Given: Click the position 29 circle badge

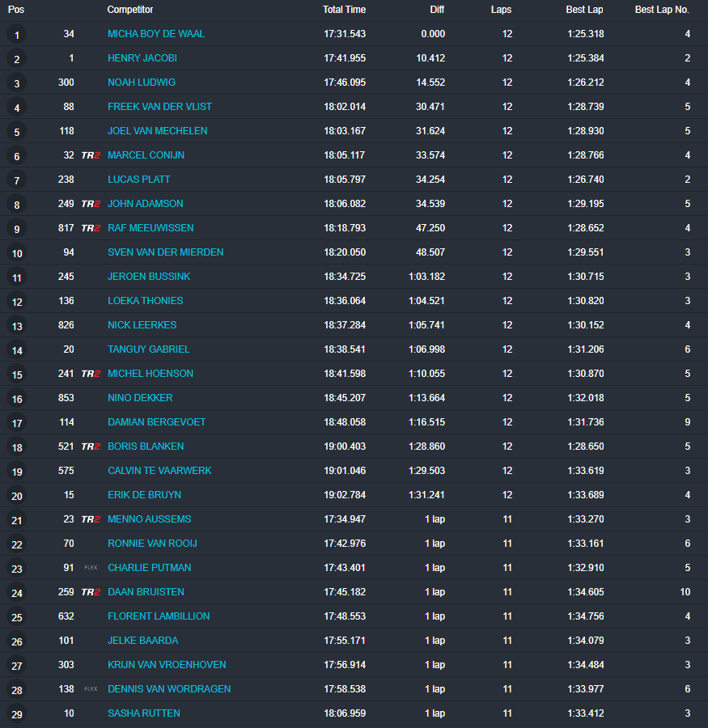Looking at the screenshot, I should tap(17, 714).
